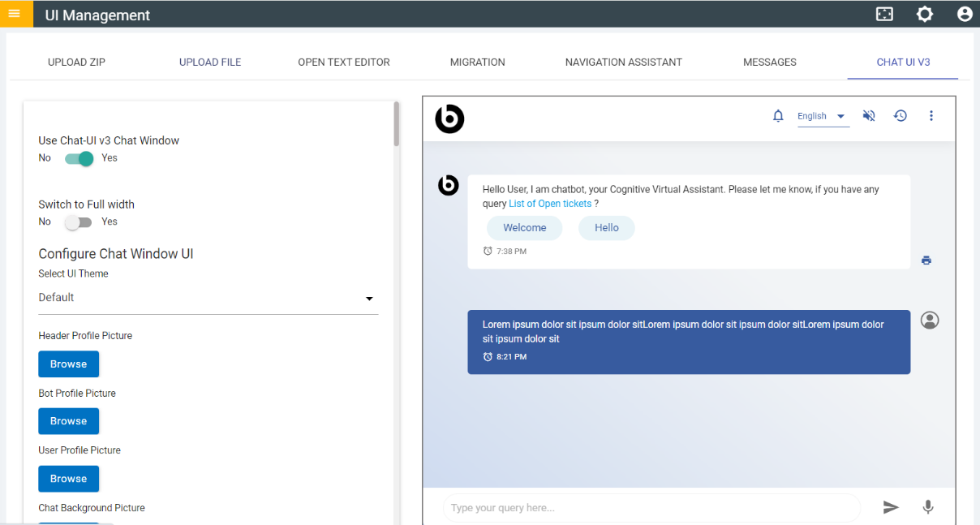This screenshot has width=980, height=525.
Task: Click the fullscreen icon in top bar
Action: click(884, 15)
